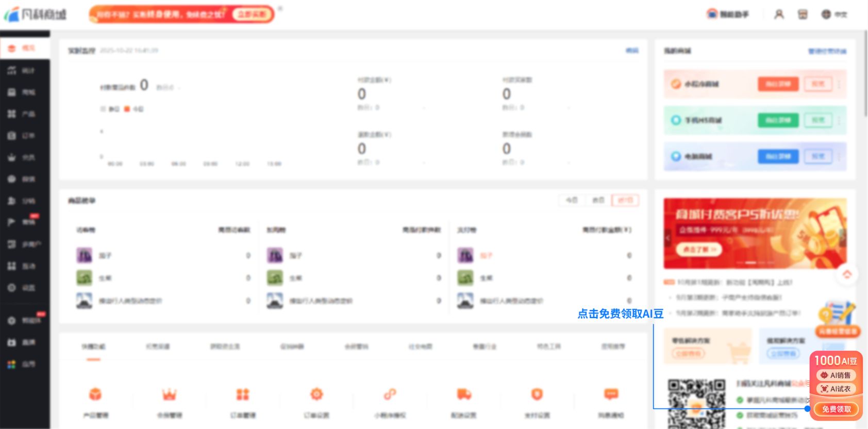Select the highlighted orange item in sidebar
This screenshot has height=429, width=868.
[x=25, y=48]
